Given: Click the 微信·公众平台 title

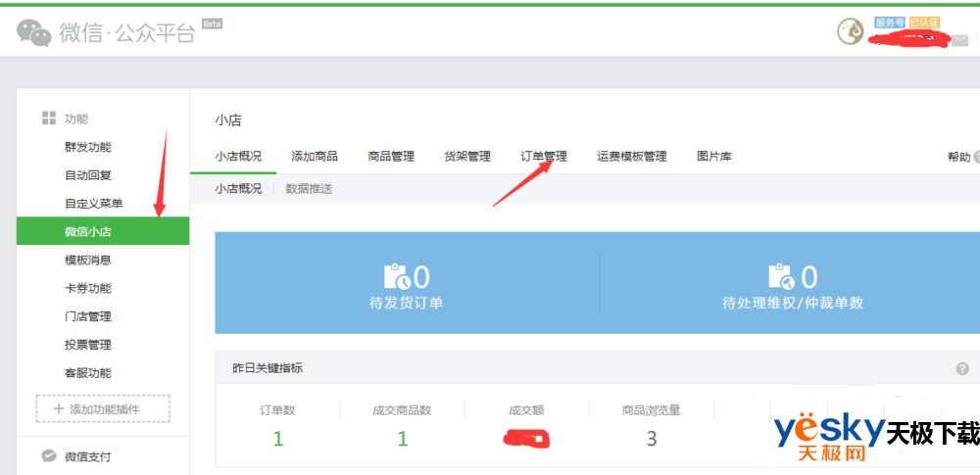Looking at the screenshot, I should [x=126, y=32].
